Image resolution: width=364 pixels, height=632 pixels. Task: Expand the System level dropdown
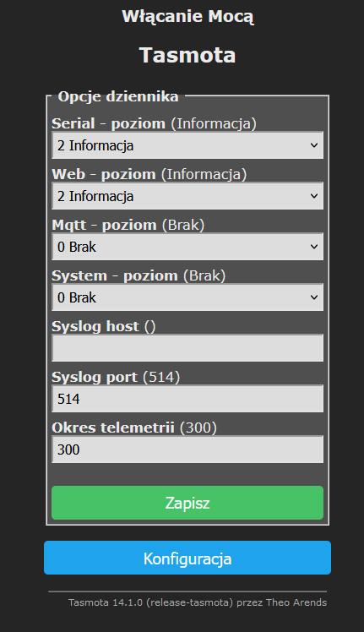(x=187, y=297)
